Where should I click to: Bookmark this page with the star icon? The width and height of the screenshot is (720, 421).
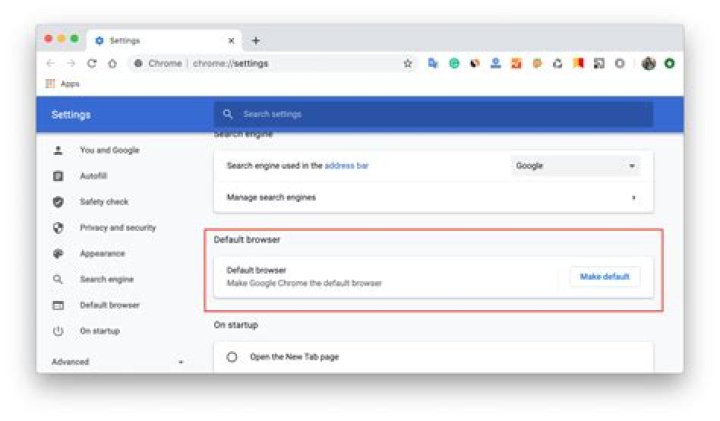pos(407,63)
